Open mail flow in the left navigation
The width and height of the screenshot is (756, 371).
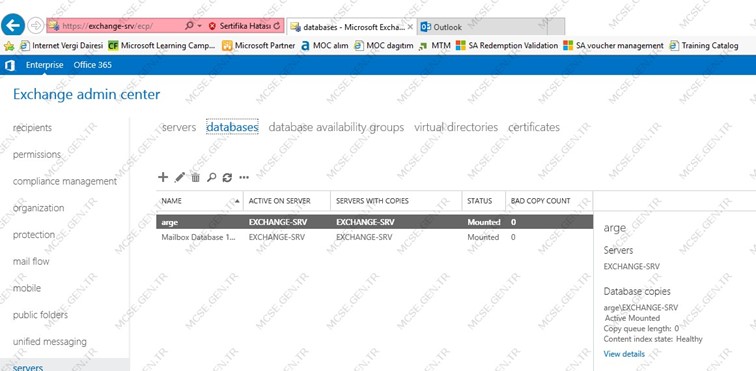click(31, 261)
